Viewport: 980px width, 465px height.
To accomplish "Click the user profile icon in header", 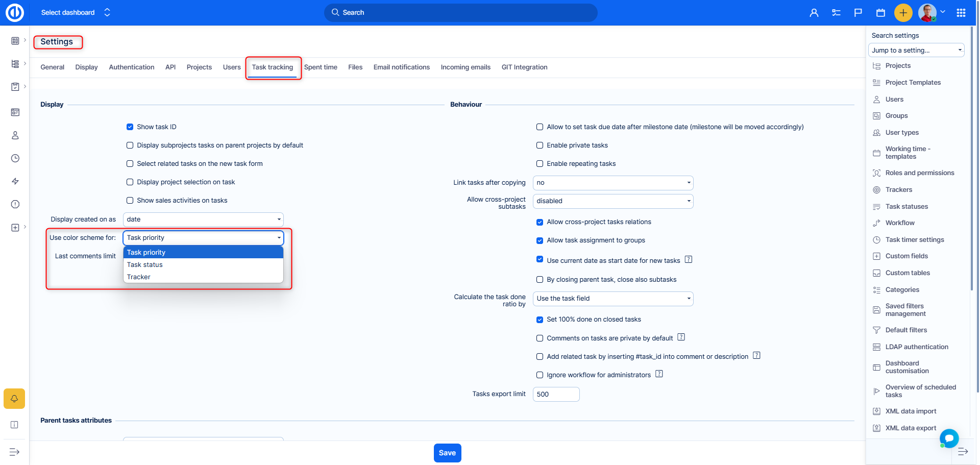I will click(x=814, y=13).
